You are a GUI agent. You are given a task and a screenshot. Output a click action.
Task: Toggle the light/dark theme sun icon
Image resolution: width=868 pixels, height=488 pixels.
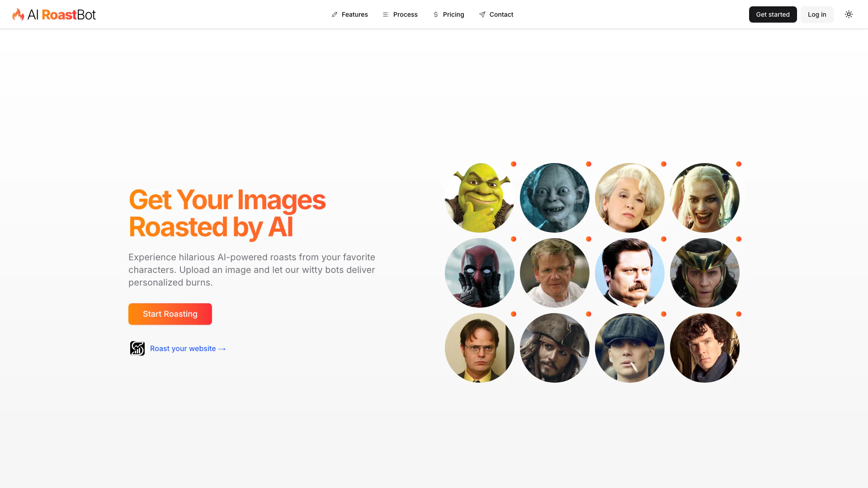tap(849, 14)
